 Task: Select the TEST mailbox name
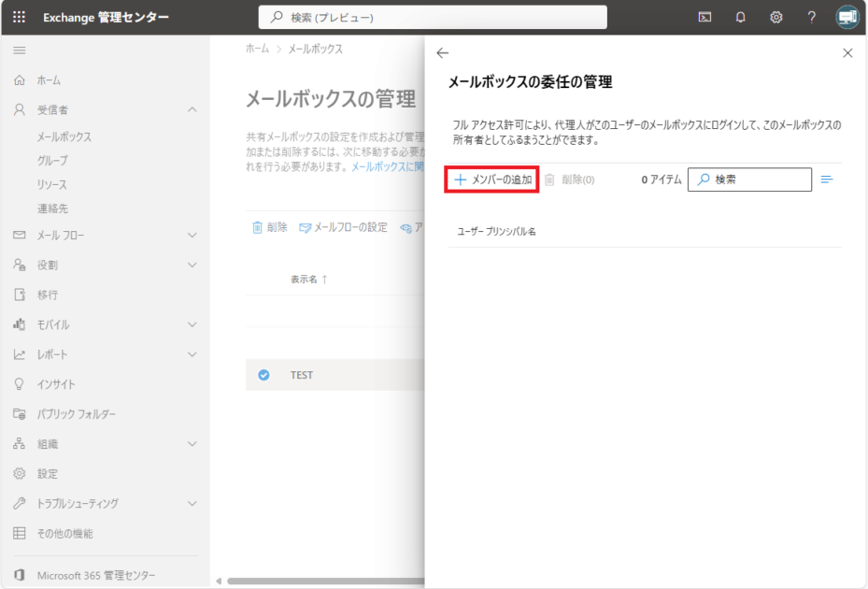coord(302,375)
